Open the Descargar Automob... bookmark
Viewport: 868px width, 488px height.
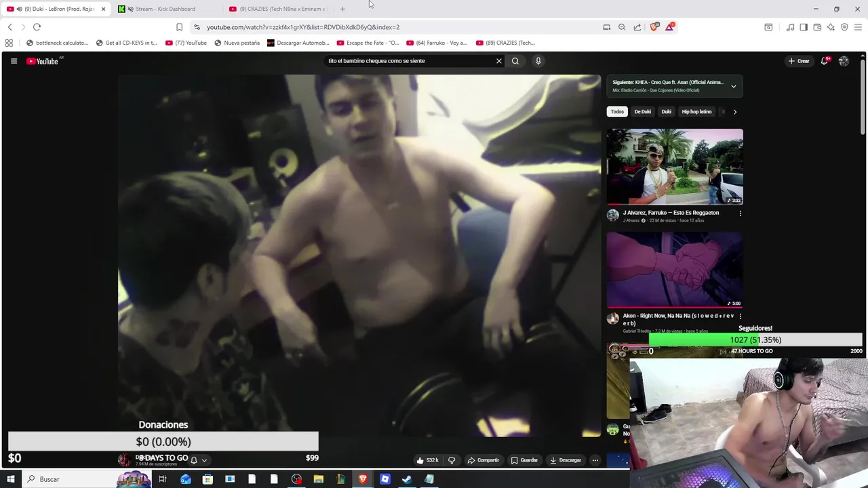tap(298, 43)
